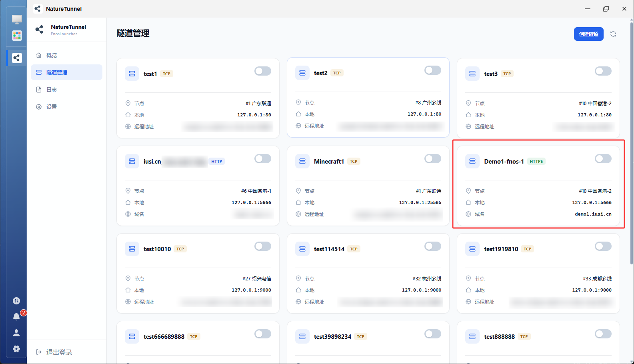The width and height of the screenshot is (634, 364).
Task: Click the round task icon above the bell
Action: click(x=16, y=301)
